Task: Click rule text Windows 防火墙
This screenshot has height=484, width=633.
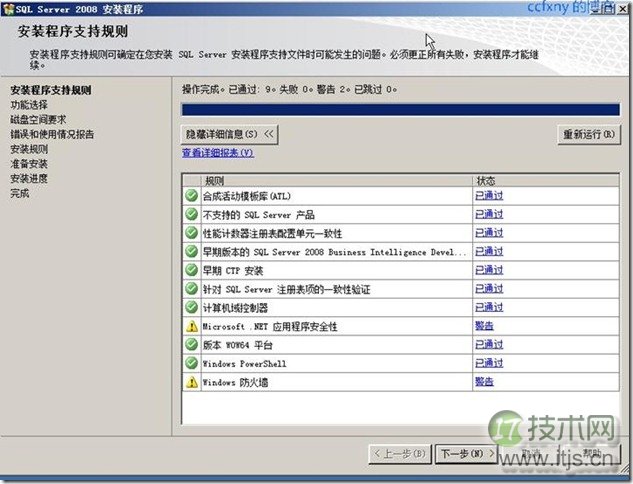Action: (235, 382)
